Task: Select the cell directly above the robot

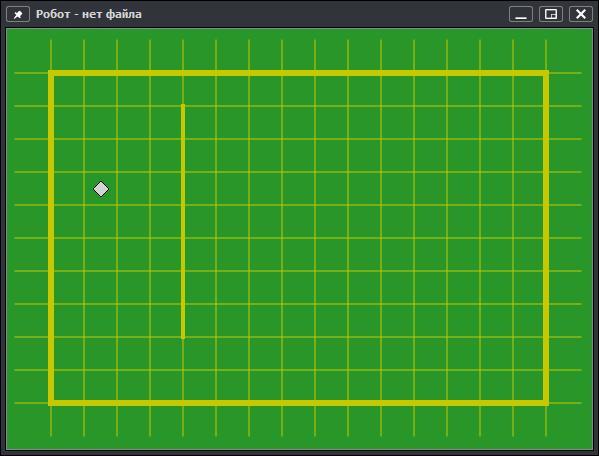Action: pos(100,156)
